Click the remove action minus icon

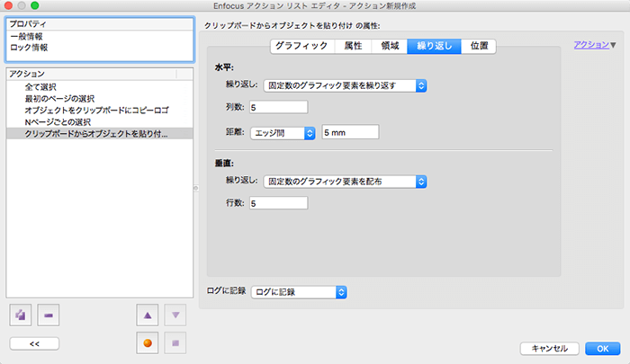(49, 315)
